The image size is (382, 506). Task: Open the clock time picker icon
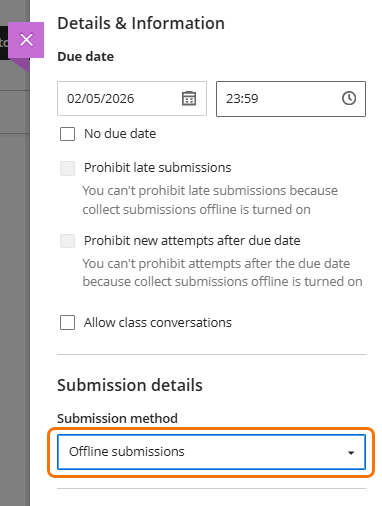(349, 98)
